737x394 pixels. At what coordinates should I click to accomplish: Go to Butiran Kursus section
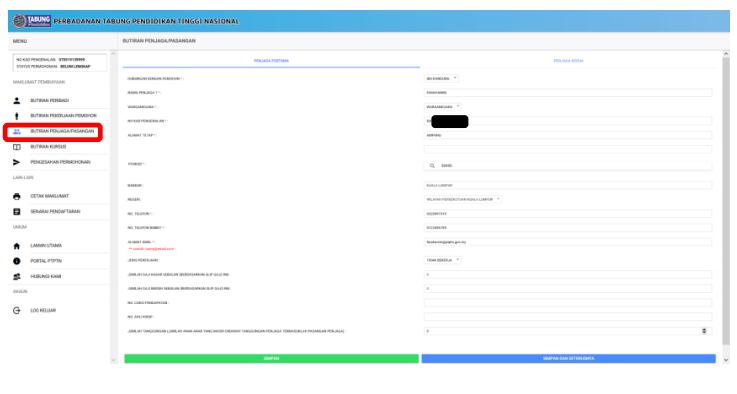[48, 147]
